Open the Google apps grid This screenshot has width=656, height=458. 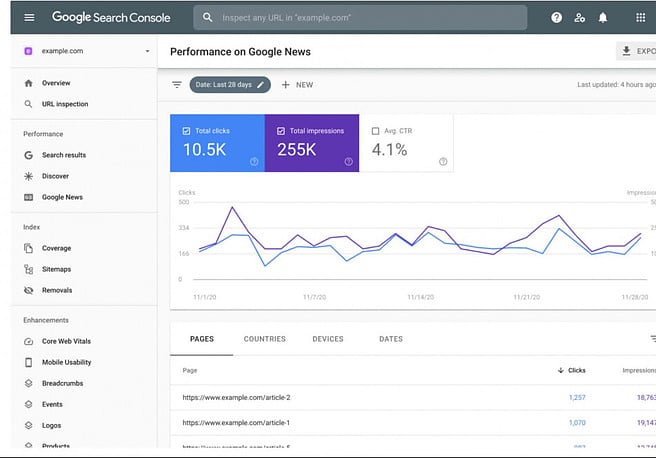(641, 18)
